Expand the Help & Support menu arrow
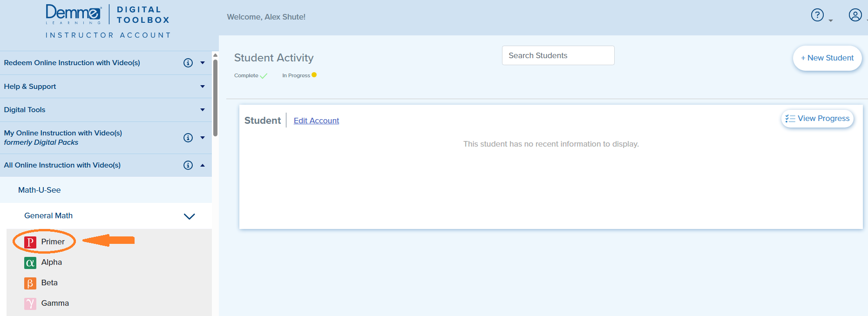868x316 pixels. coord(203,87)
